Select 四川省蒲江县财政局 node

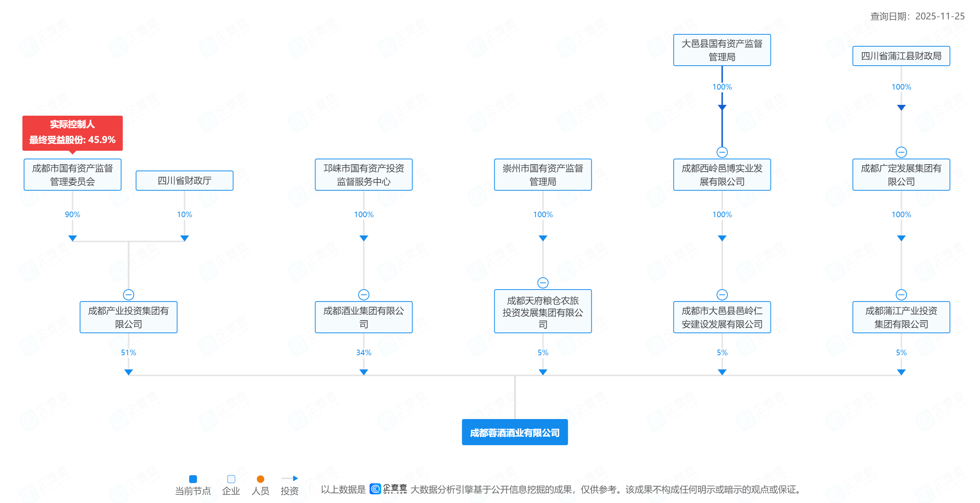pyautogui.click(x=901, y=56)
